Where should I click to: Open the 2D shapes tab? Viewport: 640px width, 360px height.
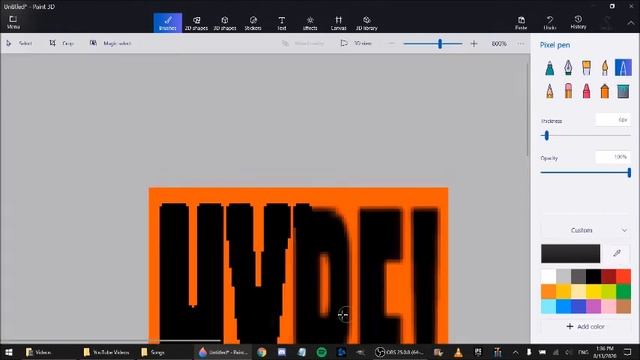196,23
